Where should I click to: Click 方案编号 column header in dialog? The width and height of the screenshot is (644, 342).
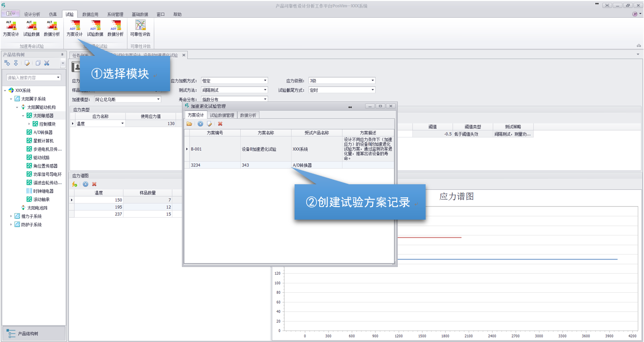[x=215, y=133]
